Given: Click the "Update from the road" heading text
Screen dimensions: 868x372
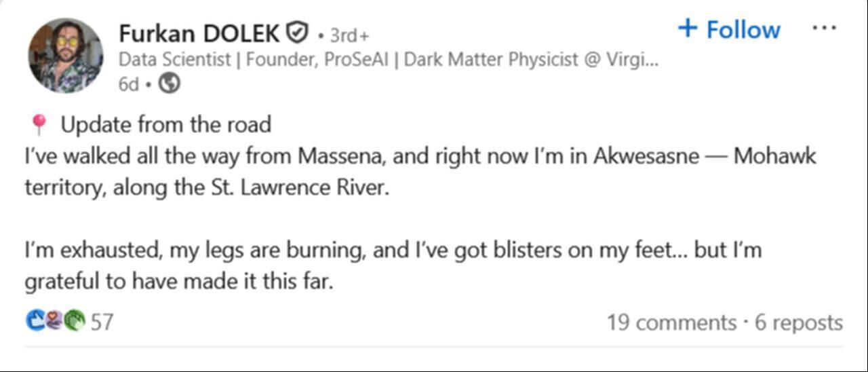Looking at the screenshot, I should coord(166,125).
